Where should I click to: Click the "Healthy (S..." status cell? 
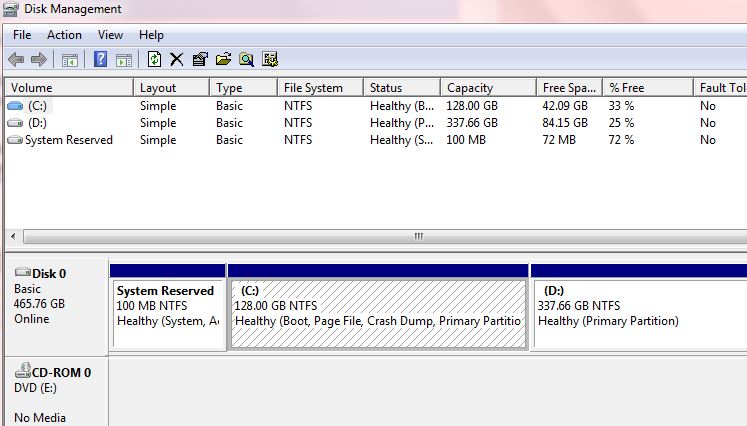coord(402,140)
